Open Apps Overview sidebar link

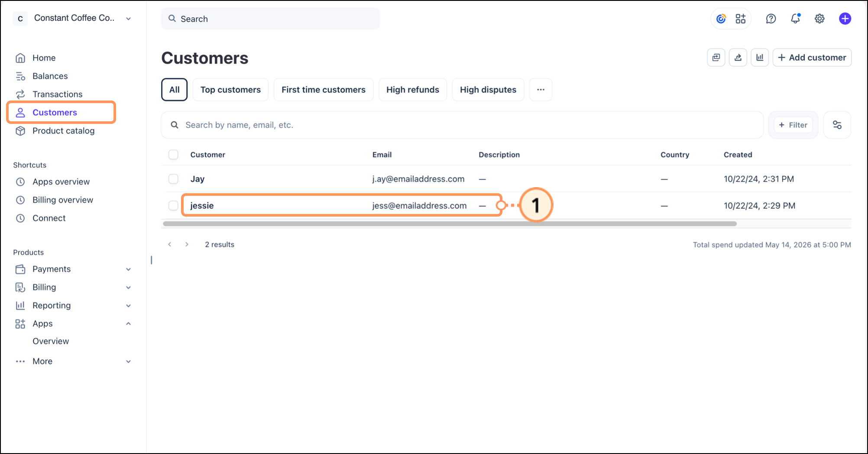click(51, 341)
